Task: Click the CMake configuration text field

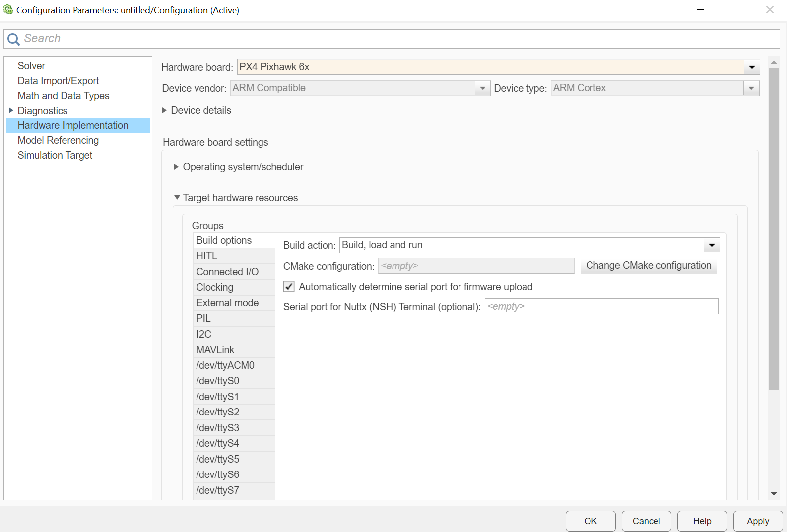Action: pos(476,266)
